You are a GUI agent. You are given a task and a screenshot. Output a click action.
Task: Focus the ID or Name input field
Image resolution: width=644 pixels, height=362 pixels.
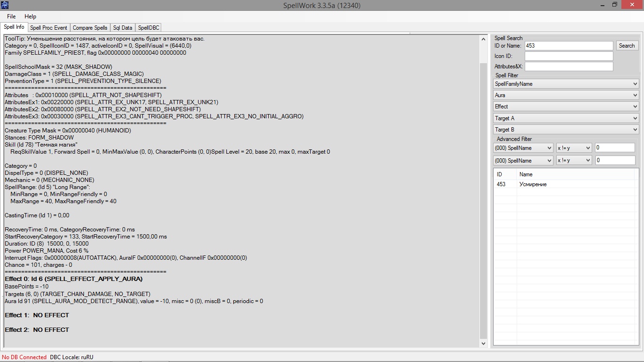(569, 46)
